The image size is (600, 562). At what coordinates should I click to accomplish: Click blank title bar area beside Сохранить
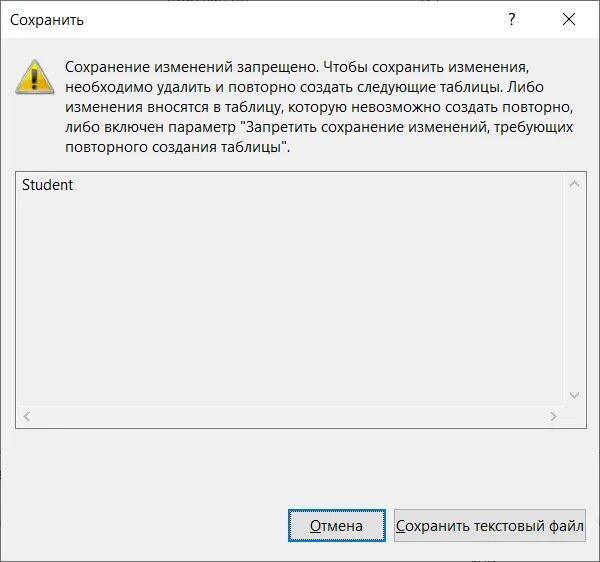291,19
